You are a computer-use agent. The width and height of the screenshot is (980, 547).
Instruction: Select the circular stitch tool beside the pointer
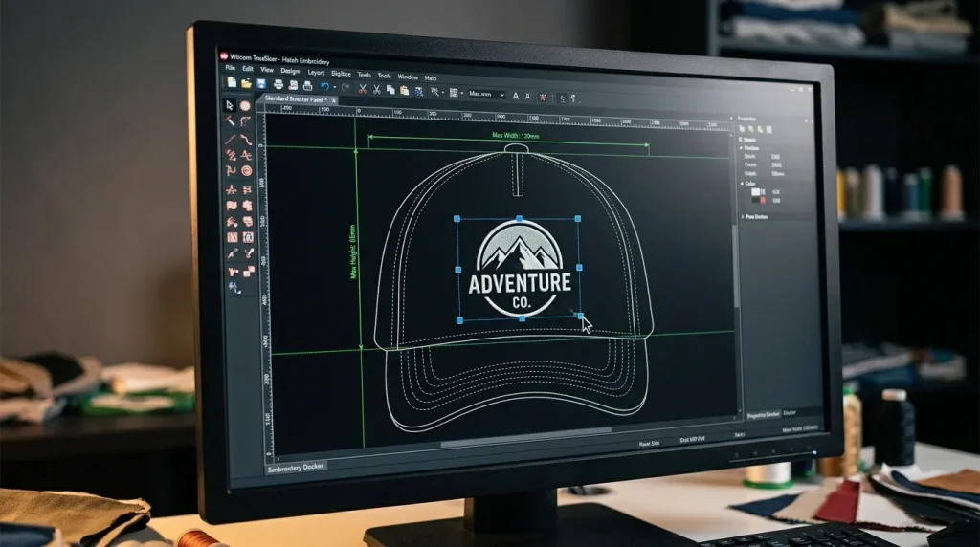tap(245, 106)
